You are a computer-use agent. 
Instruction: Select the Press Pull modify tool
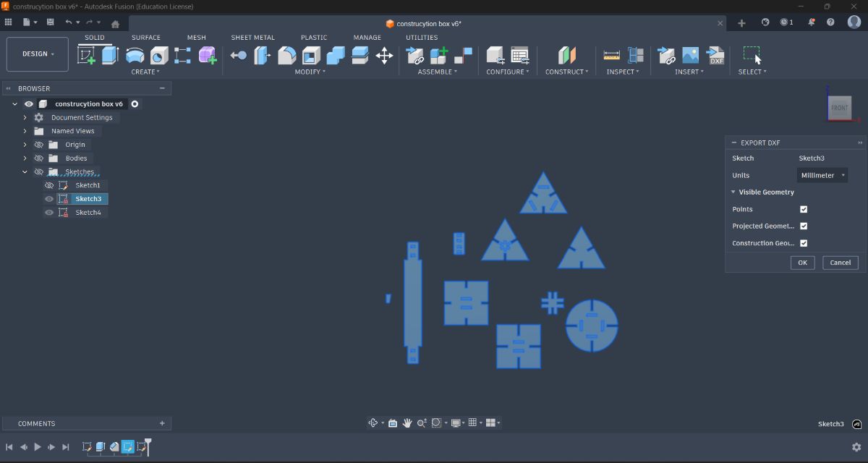click(x=238, y=55)
